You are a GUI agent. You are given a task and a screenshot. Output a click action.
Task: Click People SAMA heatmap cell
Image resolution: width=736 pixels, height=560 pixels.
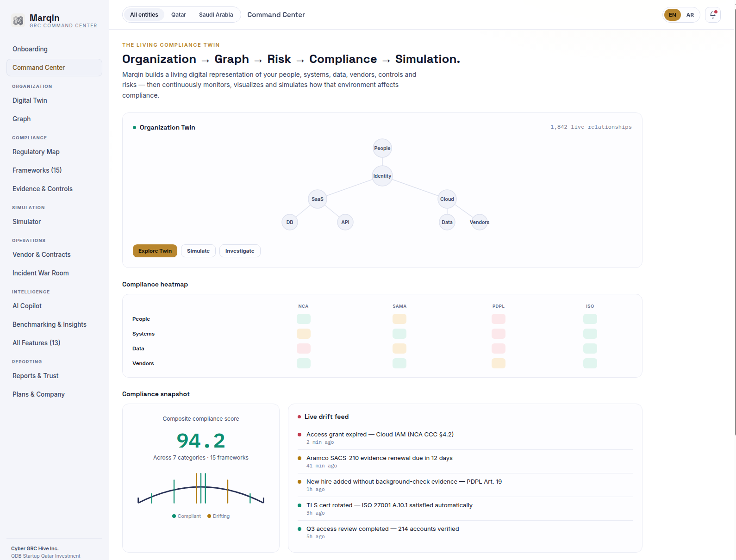click(x=399, y=319)
